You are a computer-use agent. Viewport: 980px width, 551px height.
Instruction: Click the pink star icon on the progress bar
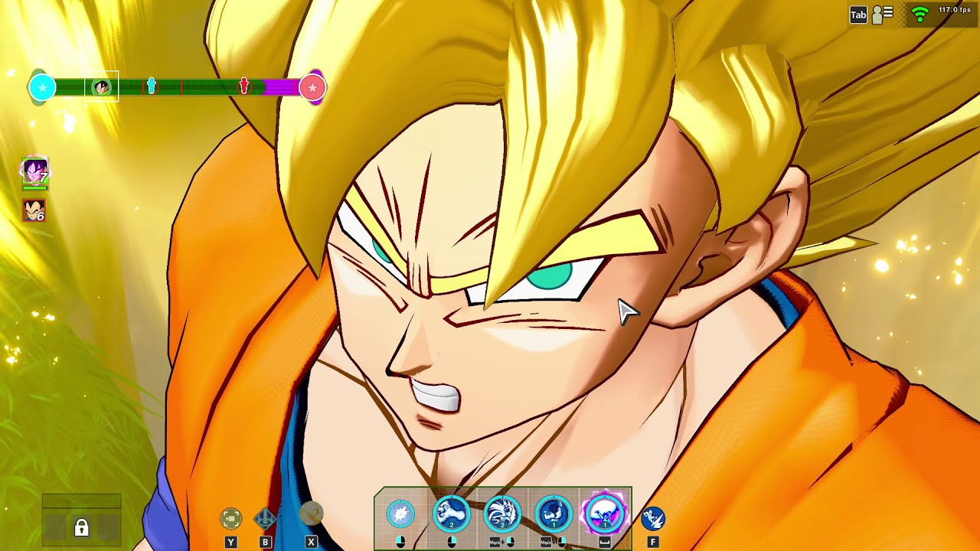click(x=312, y=88)
